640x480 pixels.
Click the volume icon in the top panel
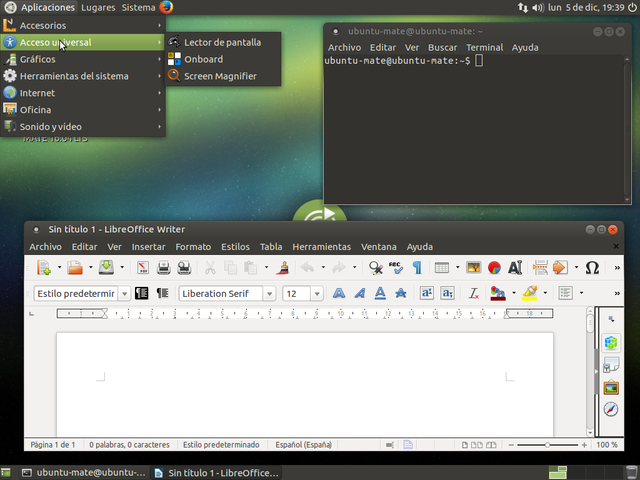(538, 7)
